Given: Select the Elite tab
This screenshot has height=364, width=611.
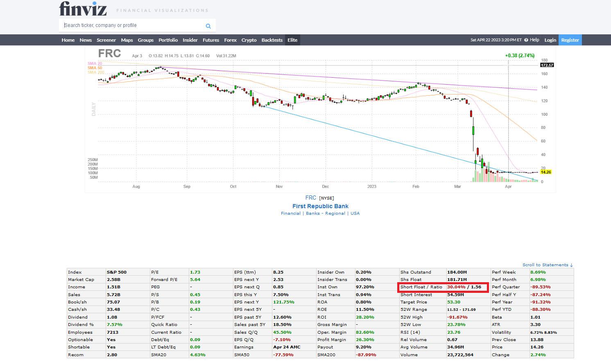Looking at the screenshot, I should click(292, 40).
